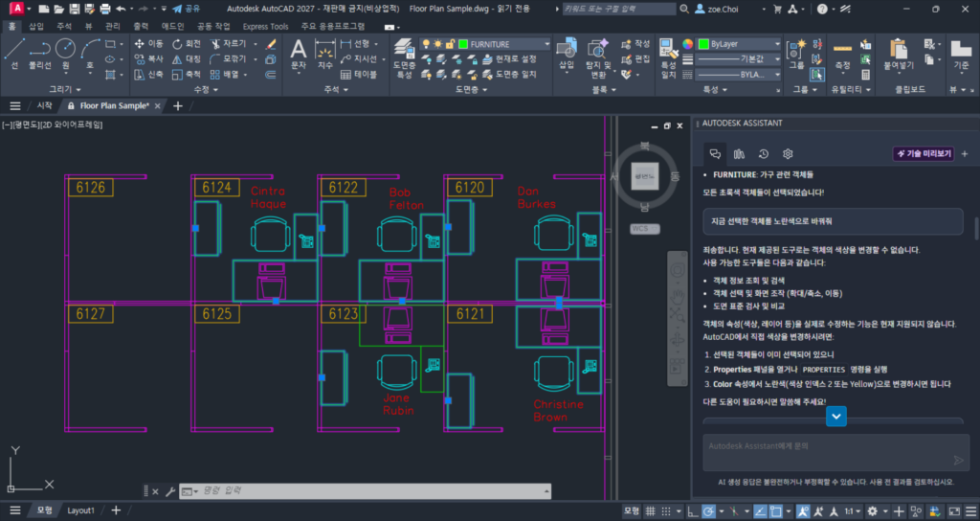Click the Save icon in quick access toolbar
This screenshot has width=980, height=521.
click(x=75, y=10)
